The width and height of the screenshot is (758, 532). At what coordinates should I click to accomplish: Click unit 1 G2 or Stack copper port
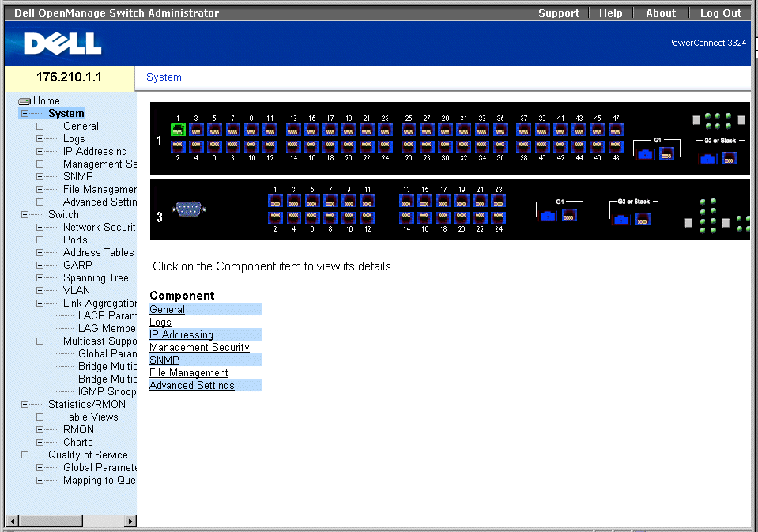pos(729,157)
